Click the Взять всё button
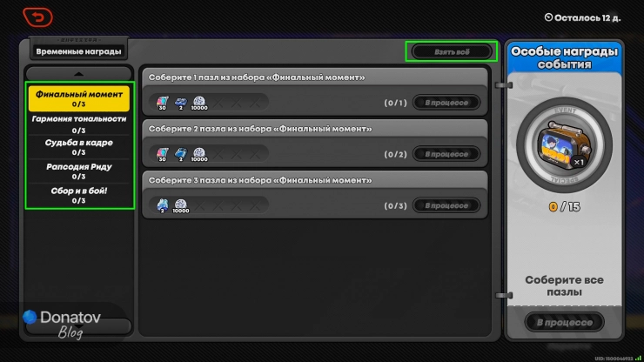 pos(452,51)
